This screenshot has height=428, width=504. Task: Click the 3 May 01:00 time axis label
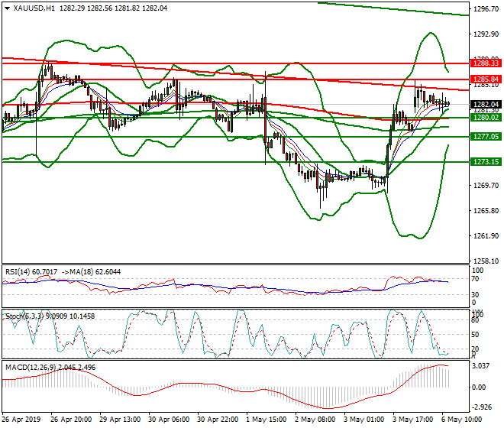(x=363, y=420)
